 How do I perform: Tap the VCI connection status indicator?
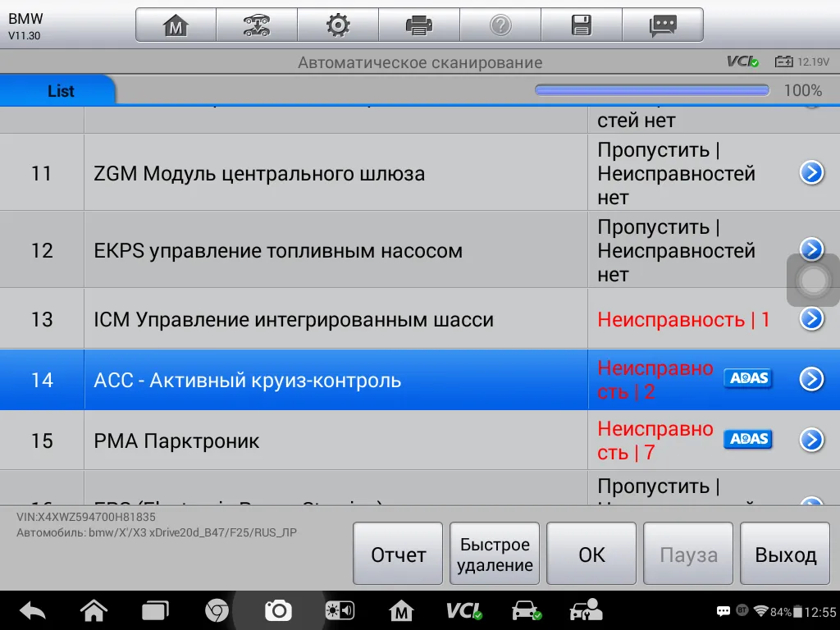click(x=742, y=62)
